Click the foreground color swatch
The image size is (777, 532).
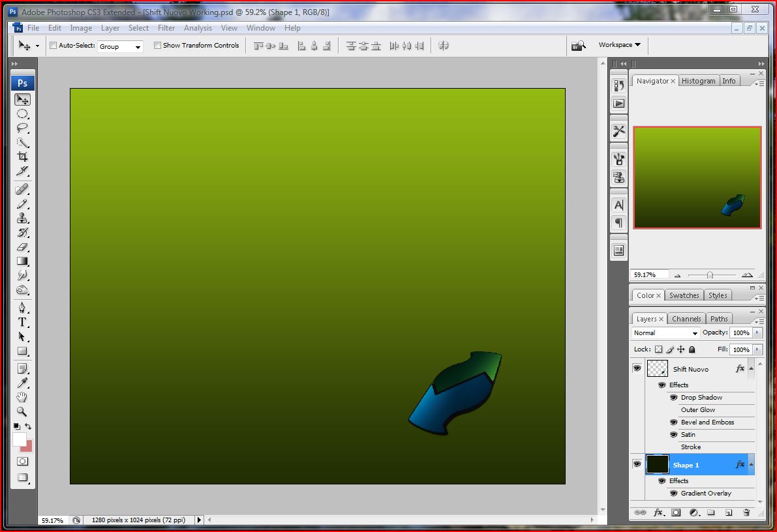click(19, 439)
